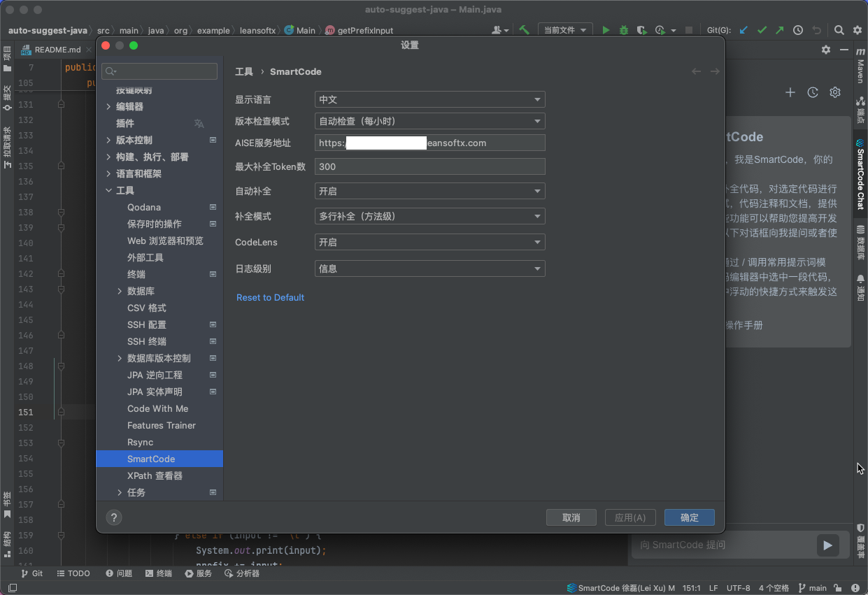Click the UTF-8 encoding in status bar
This screenshot has width=868, height=595.
click(738, 588)
